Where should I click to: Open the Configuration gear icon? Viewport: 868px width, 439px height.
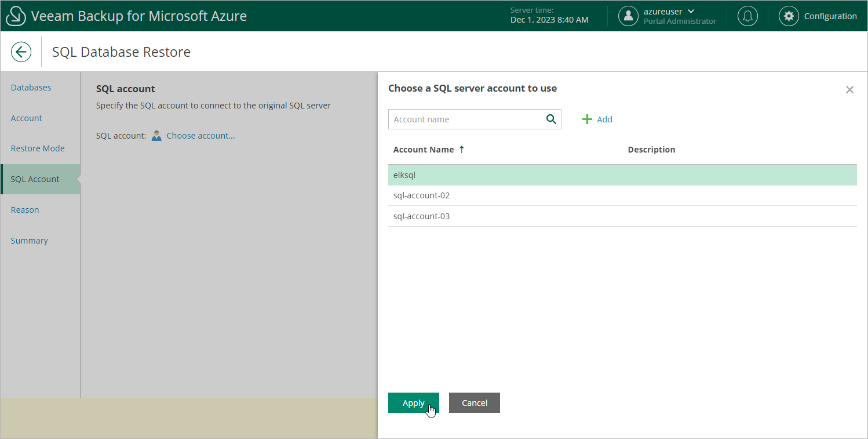pyautogui.click(x=789, y=16)
